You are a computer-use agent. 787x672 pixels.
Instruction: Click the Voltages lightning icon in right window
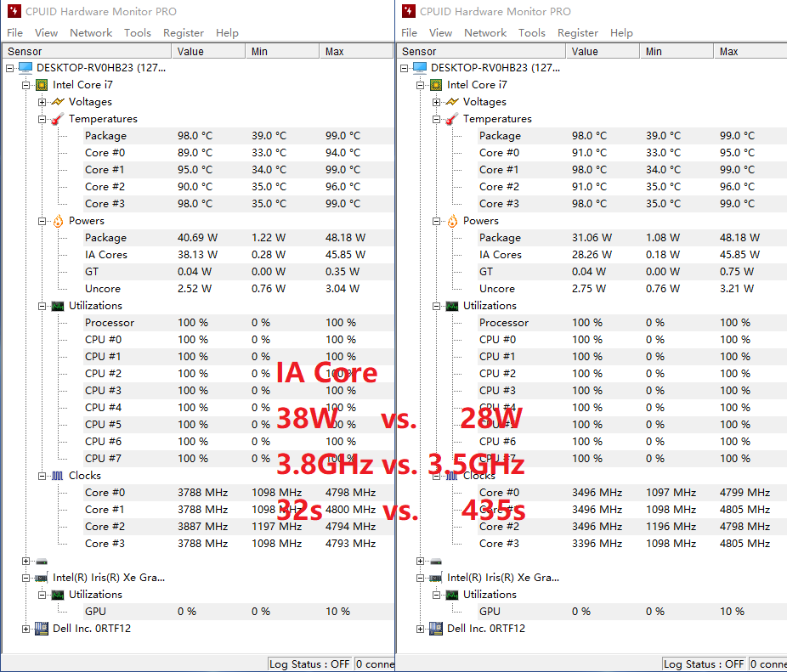(x=452, y=102)
